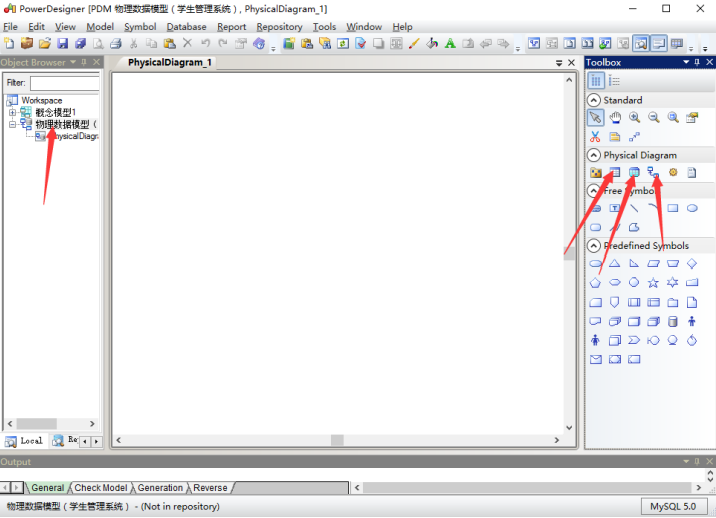
Task: Expand the 概念模型1 tree node
Action: (x=12, y=112)
